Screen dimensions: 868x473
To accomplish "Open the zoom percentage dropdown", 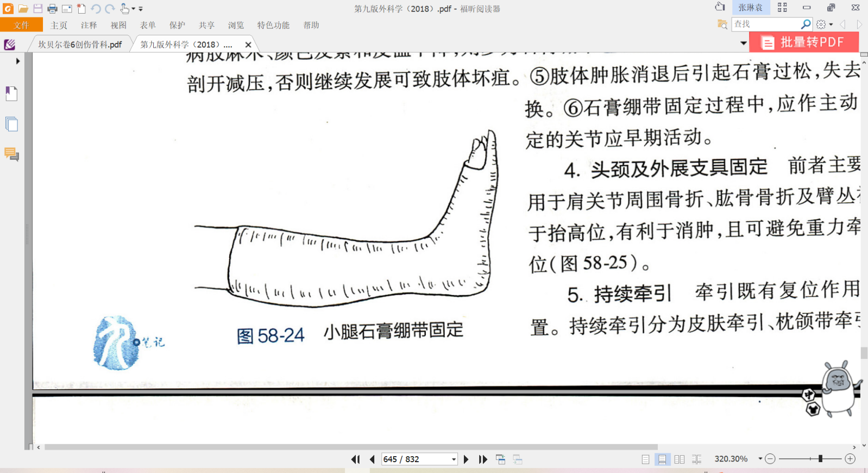I will tap(760, 459).
